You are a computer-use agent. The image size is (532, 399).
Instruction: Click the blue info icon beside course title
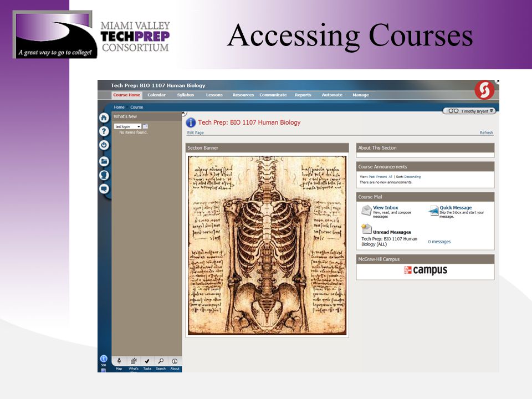pos(191,122)
